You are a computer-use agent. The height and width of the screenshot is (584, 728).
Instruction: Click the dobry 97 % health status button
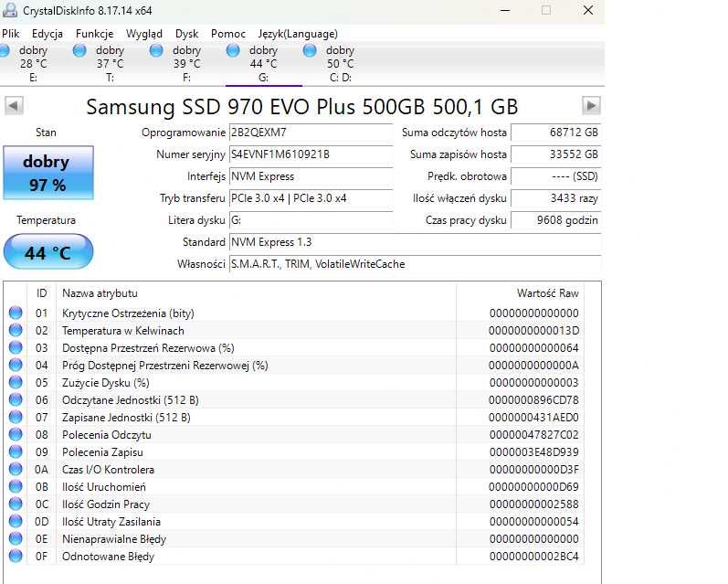48,173
